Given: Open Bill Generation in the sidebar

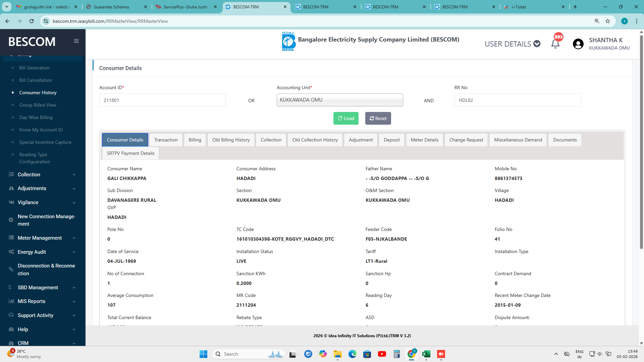Looking at the screenshot, I should coord(34,68).
